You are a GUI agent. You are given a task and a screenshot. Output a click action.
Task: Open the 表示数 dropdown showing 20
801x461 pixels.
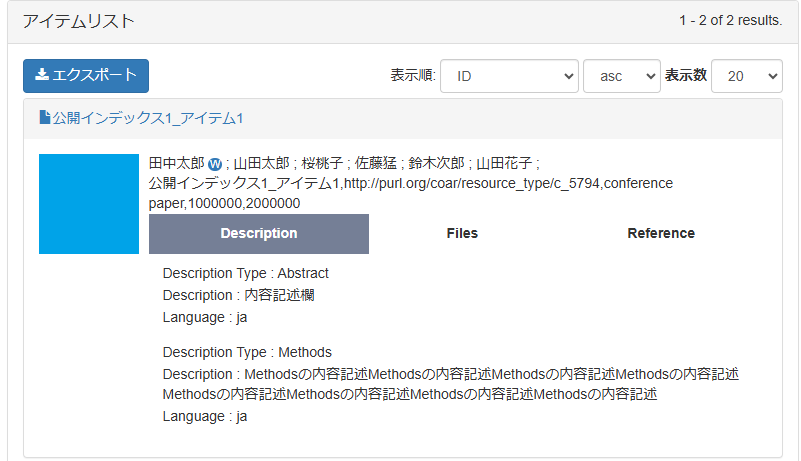[746, 75]
